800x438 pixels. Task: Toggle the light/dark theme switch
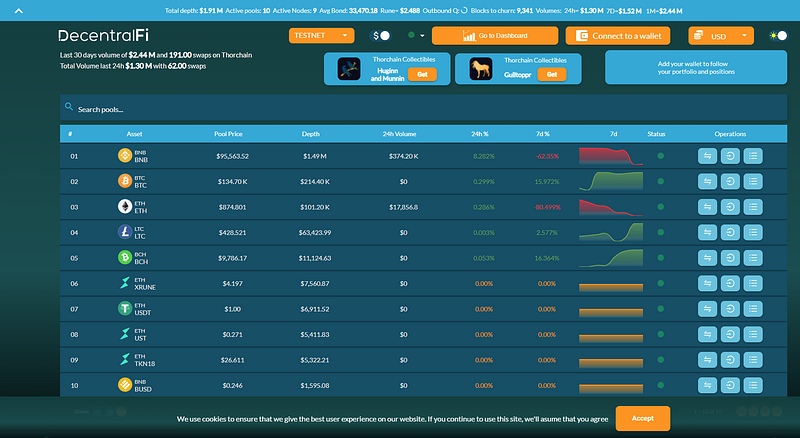pos(778,36)
